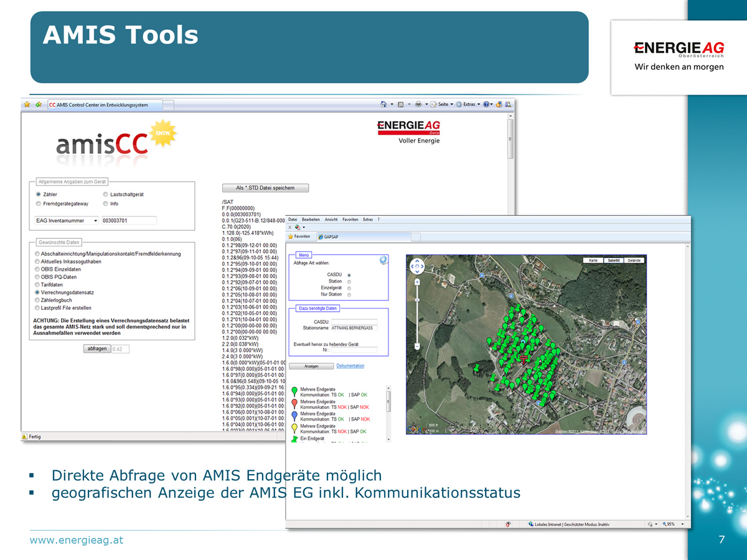
Task: Select the Lastschaltgerät radio button
Action: [106, 195]
